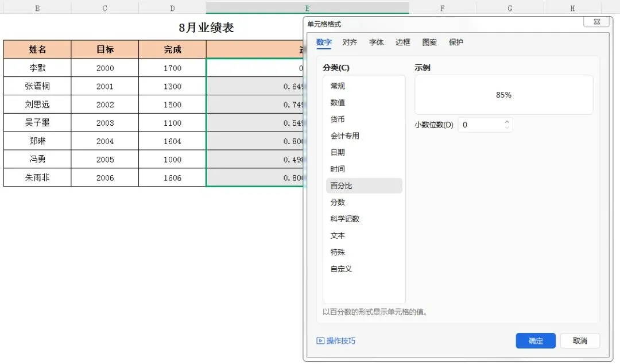Viewport: 620px width, 364px height.
Task: Click completed cell 1700
Action: tap(172, 68)
